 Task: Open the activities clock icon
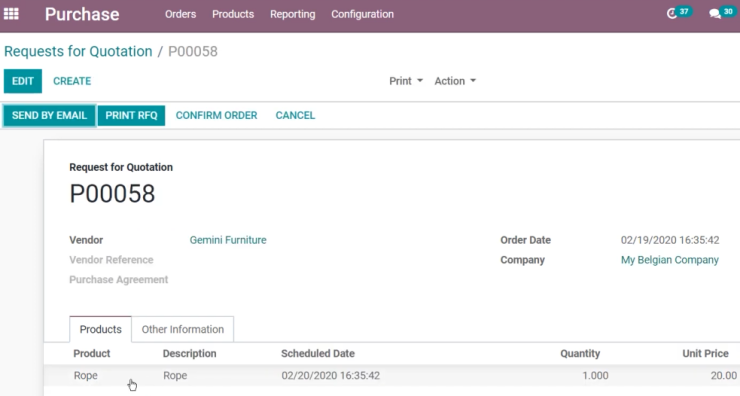coord(672,14)
